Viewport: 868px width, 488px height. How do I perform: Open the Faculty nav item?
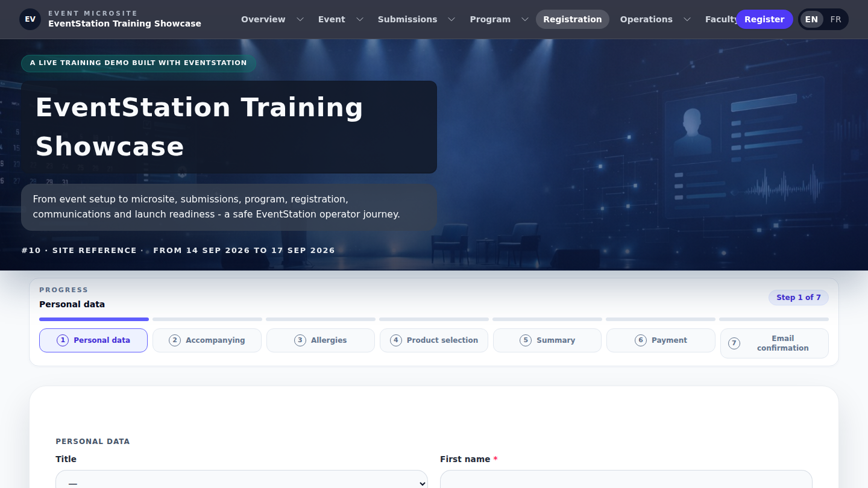(x=721, y=19)
